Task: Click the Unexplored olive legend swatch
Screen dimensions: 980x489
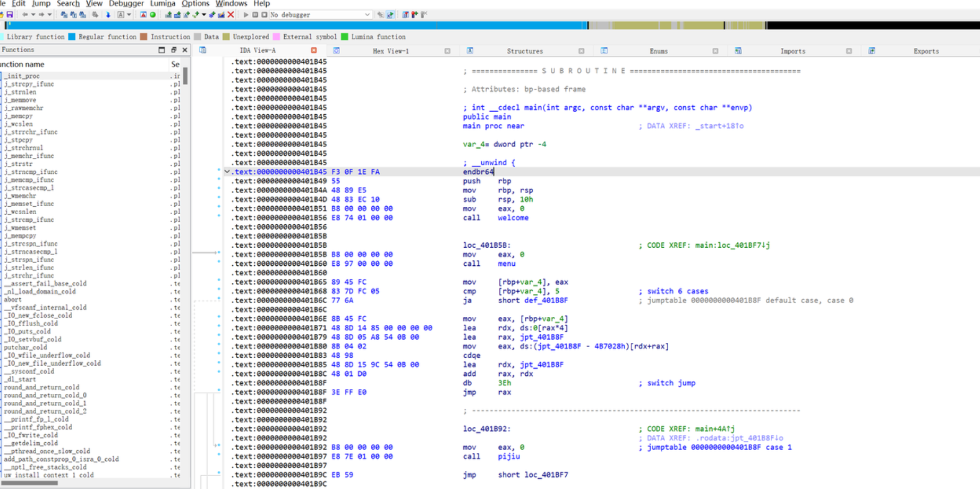Action: (x=226, y=37)
